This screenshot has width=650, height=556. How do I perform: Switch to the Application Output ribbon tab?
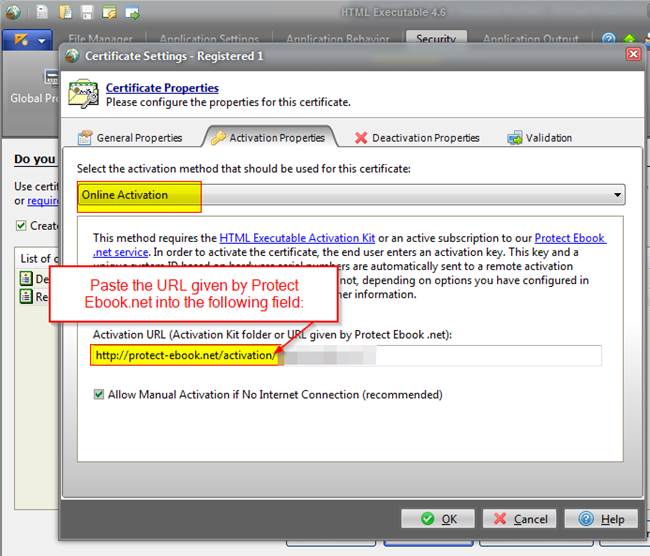click(x=531, y=39)
